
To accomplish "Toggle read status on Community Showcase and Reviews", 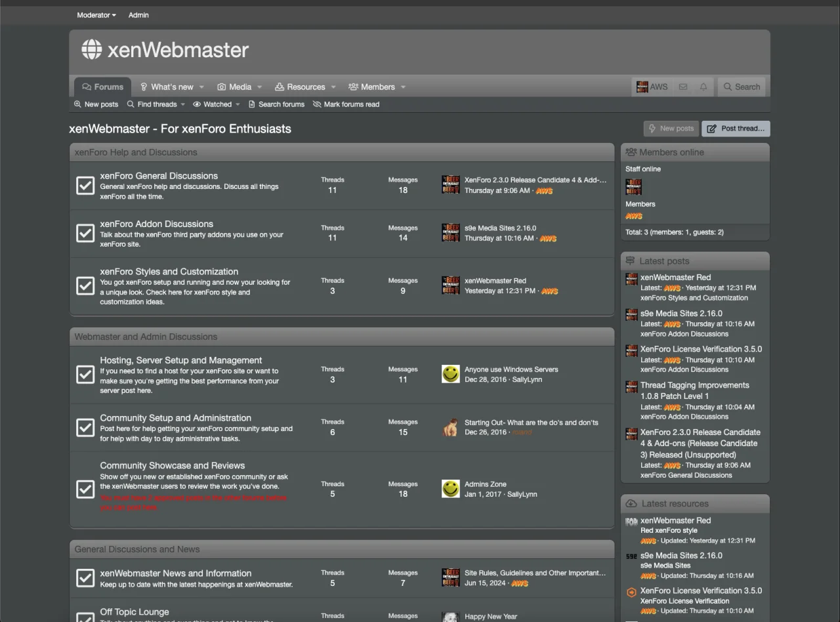I will tap(85, 489).
